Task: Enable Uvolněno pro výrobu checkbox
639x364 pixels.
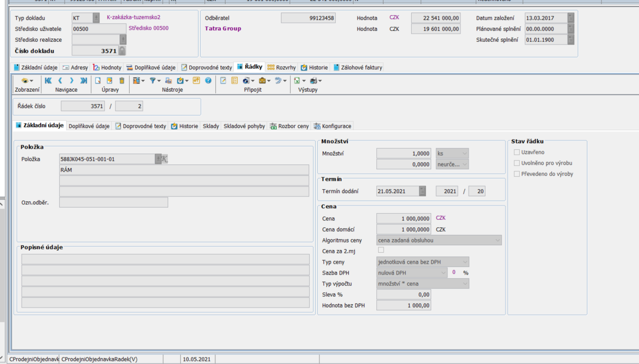Action: (517, 163)
